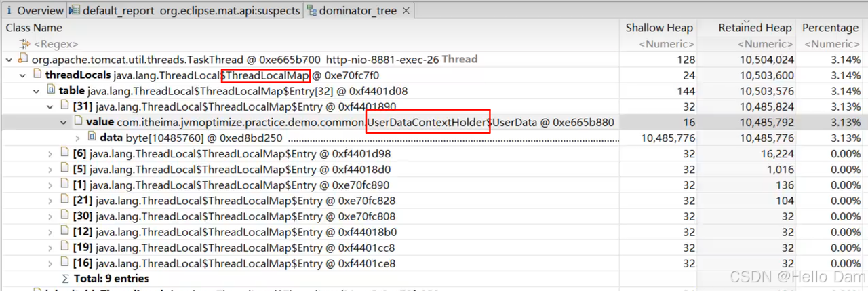Click the [31] entry object icon
Viewport: 868px width, 291px height.
(x=64, y=106)
